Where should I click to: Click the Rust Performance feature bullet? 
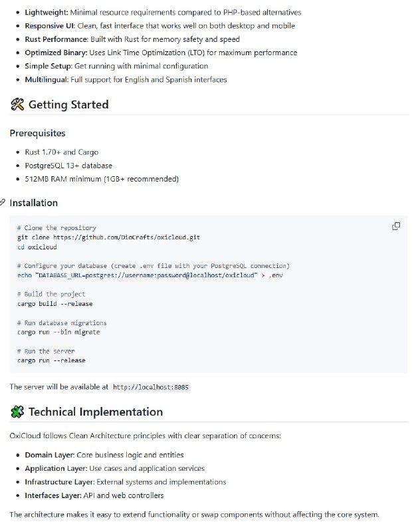(130, 39)
